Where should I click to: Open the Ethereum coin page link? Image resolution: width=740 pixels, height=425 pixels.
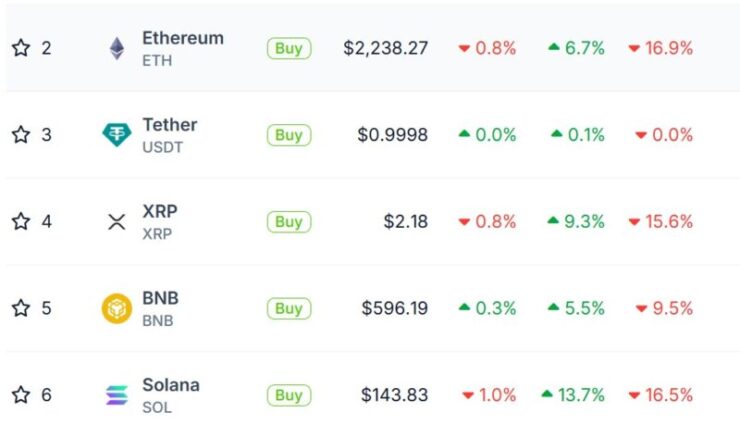click(183, 38)
